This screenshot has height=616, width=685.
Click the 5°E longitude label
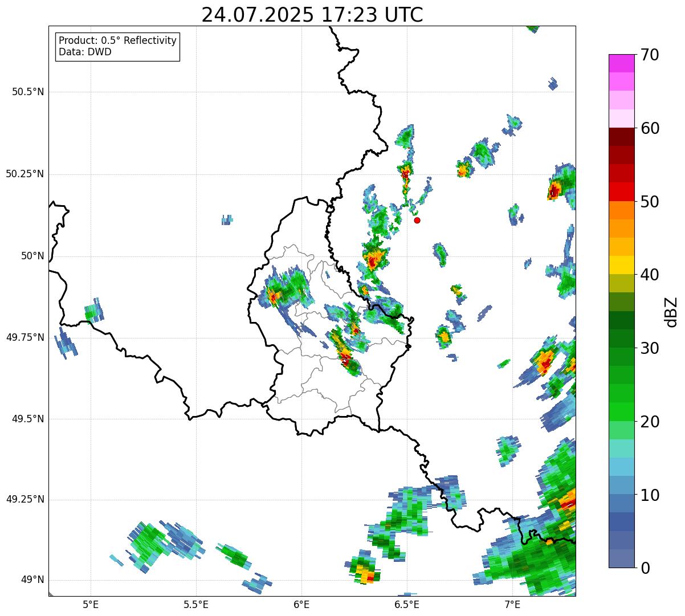(x=91, y=605)
